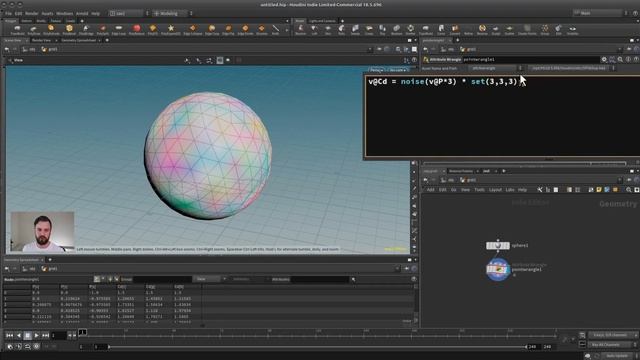The height and width of the screenshot is (360, 640).
Task: Select the PolyDraw shelf tool
Action: (x=34, y=30)
